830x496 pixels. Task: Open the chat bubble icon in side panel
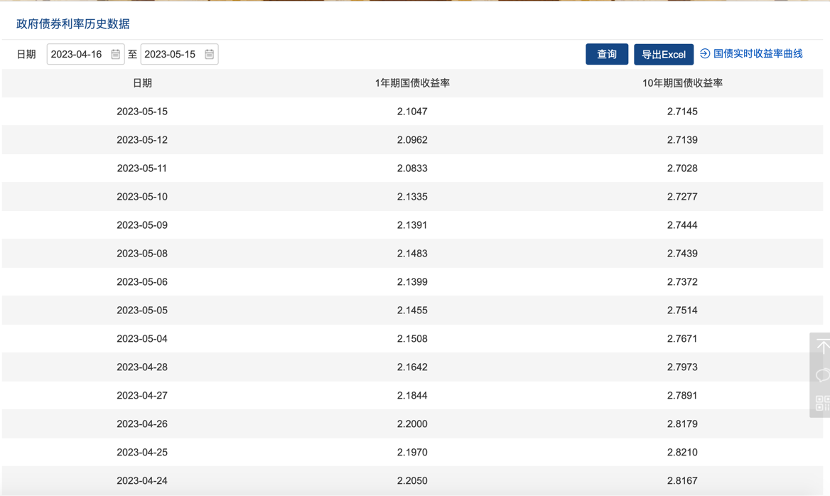pyautogui.click(x=823, y=375)
